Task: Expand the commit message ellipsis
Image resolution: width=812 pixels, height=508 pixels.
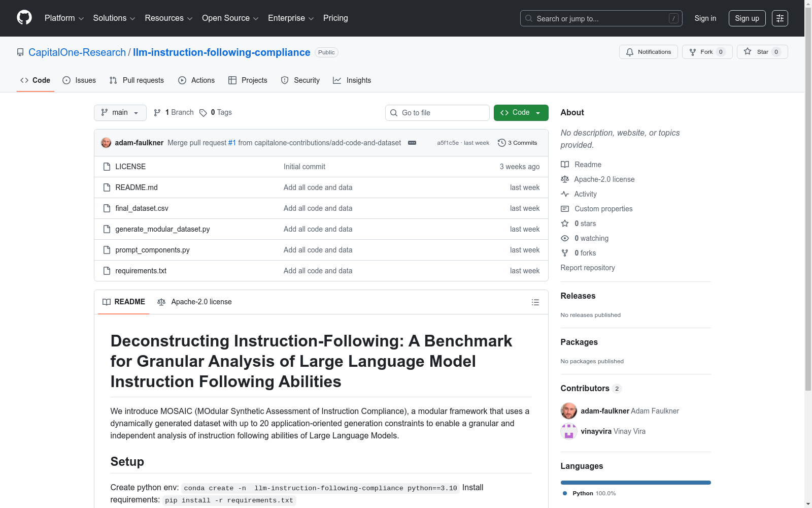Action: coord(412,143)
